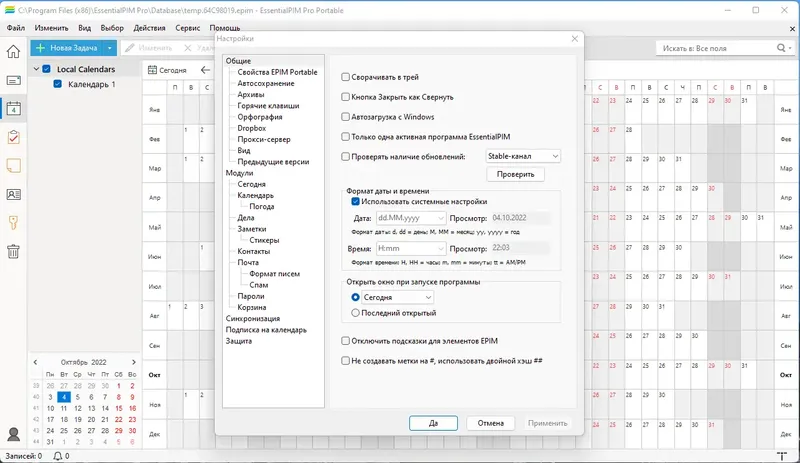
Task: Open the Файл menu
Action: (x=16, y=28)
